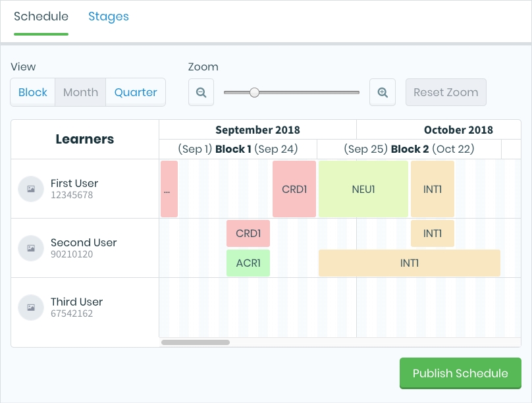
Task: Click the Block 2 header in the timeline
Action: 409,149
